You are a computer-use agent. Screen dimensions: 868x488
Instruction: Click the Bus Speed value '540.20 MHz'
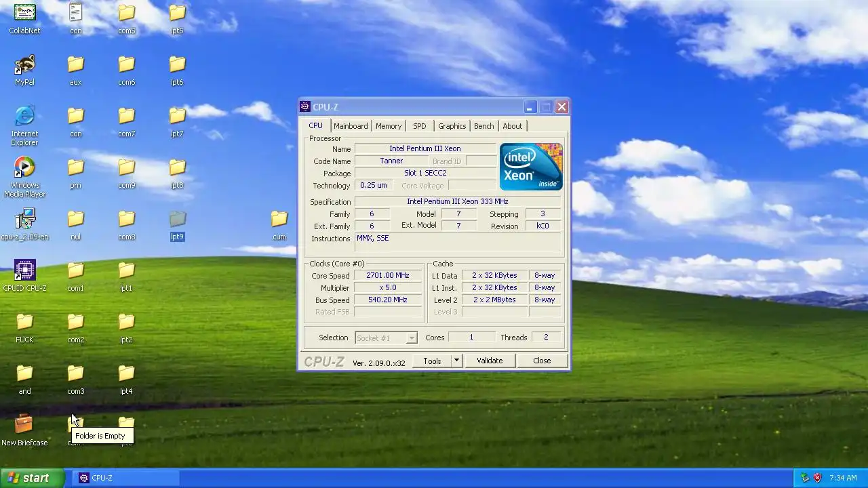click(388, 300)
